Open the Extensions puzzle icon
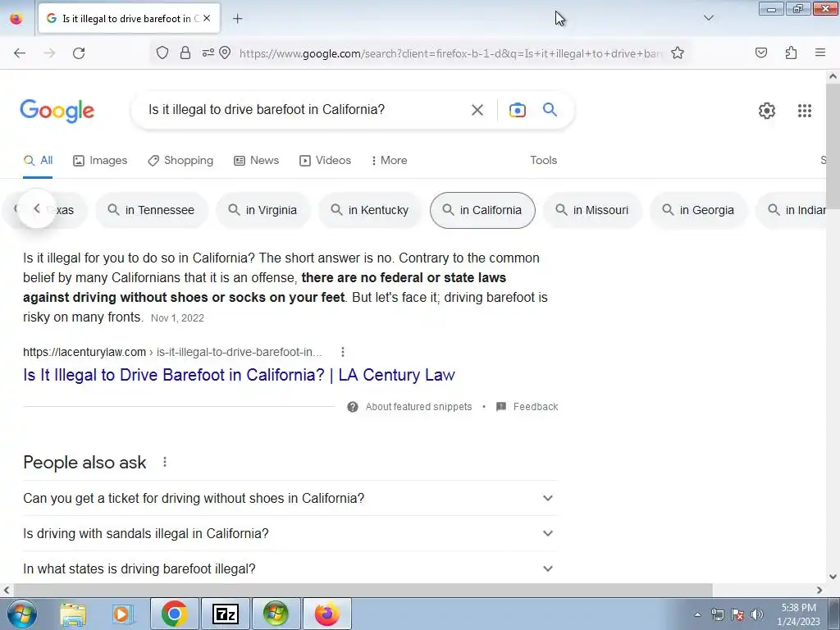Image resolution: width=840 pixels, height=630 pixels. (792, 52)
